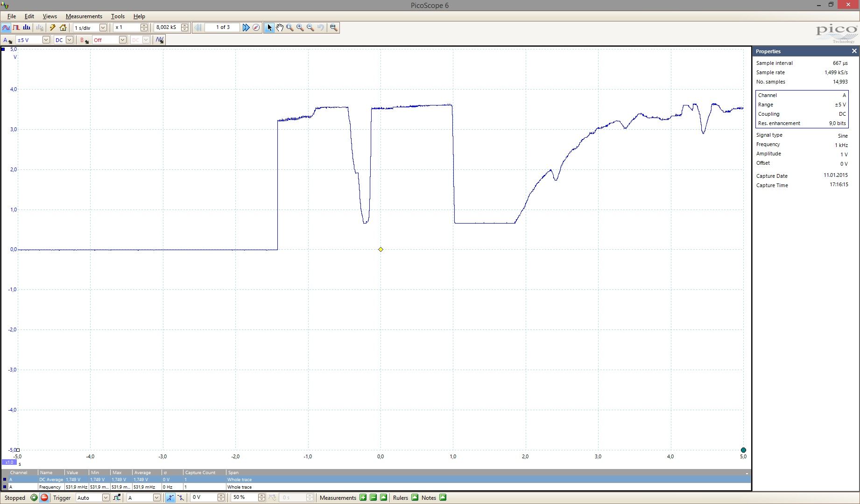The width and height of the screenshot is (860, 504).
Task: Click the Zoom to 100% icon
Action: coord(333,28)
